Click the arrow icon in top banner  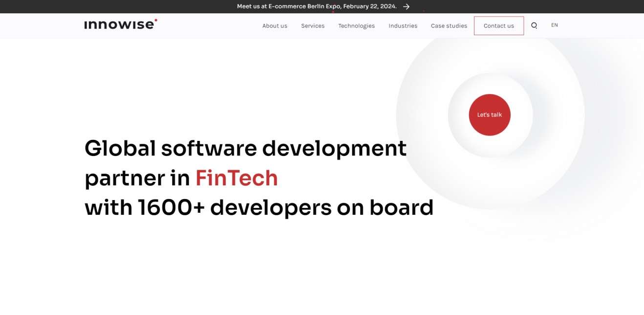click(406, 6)
